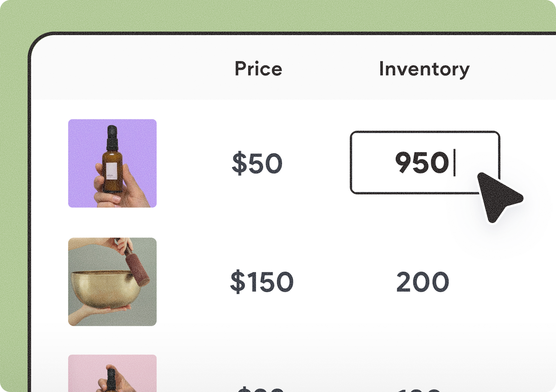Click the table header row area
This screenshot has width=556, height=392.
319,69
